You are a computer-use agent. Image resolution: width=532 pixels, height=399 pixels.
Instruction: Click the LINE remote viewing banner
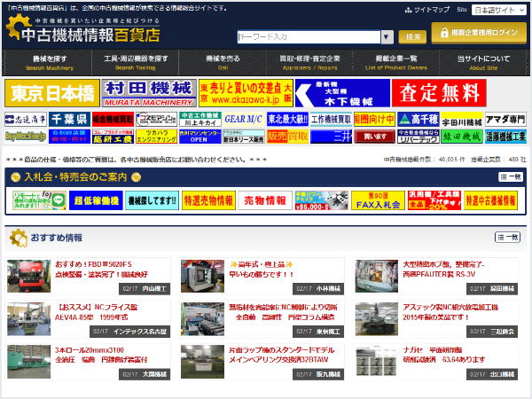39,200
